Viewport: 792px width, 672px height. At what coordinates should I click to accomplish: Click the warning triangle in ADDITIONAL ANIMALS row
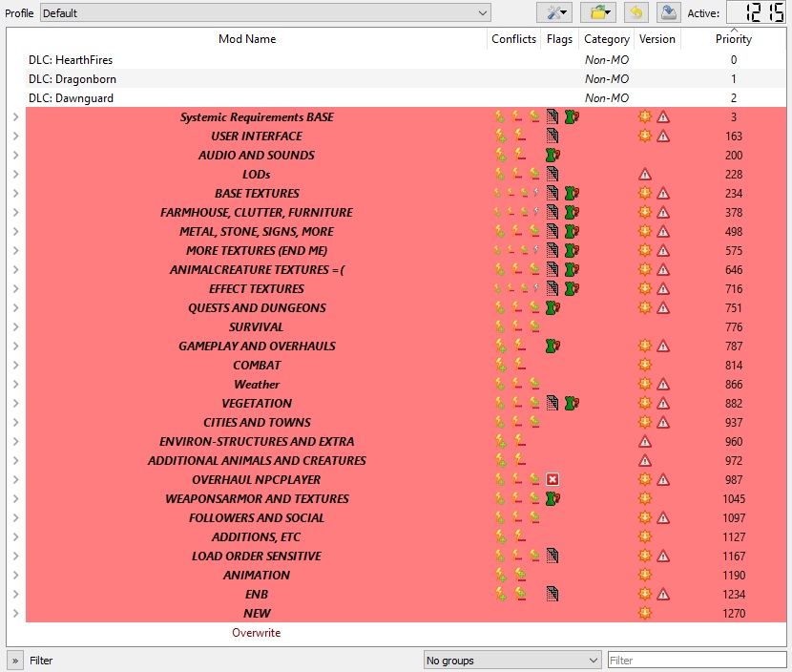(644, 461)
